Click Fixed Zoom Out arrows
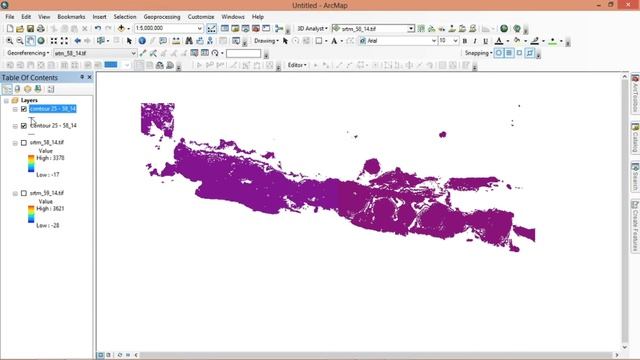Screen dimensions: 640x360 [x=64, y=41]
